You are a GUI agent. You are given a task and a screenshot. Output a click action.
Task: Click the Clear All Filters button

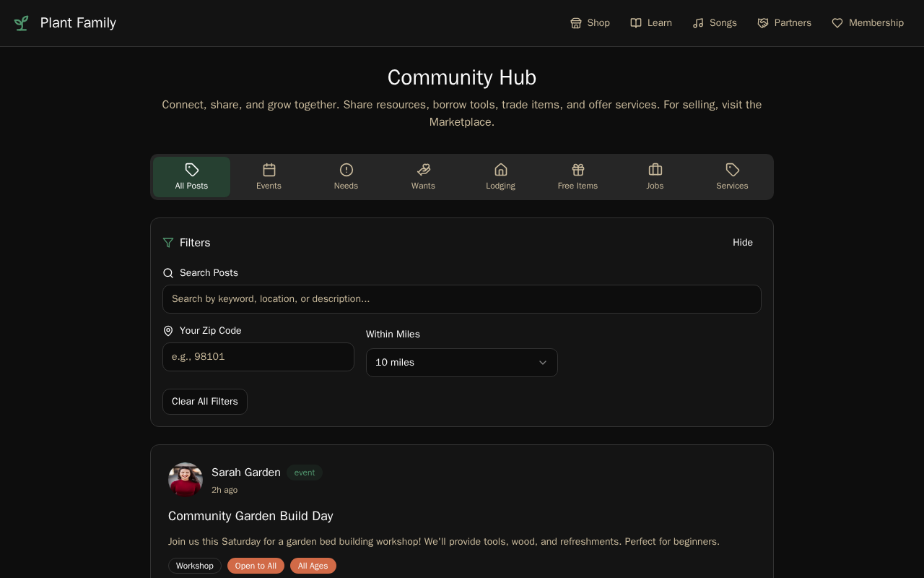[x=205, y=402]
